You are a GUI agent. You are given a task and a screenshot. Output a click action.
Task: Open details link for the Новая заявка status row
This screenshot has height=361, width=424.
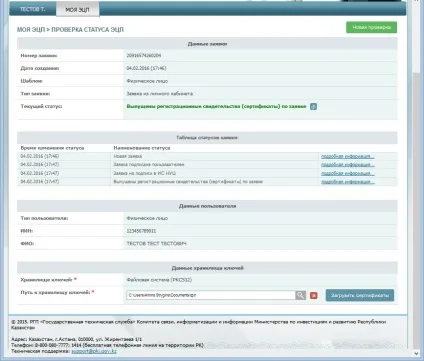348,156
